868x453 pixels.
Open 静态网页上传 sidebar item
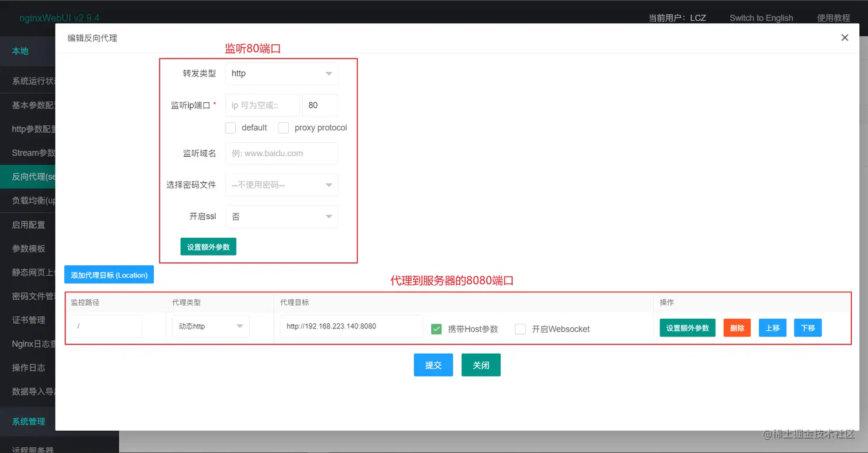(28, 272)
